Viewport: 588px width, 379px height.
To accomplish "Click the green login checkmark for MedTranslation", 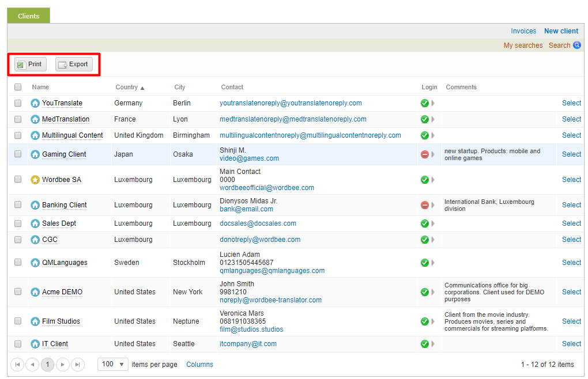I will coord(425,119).
